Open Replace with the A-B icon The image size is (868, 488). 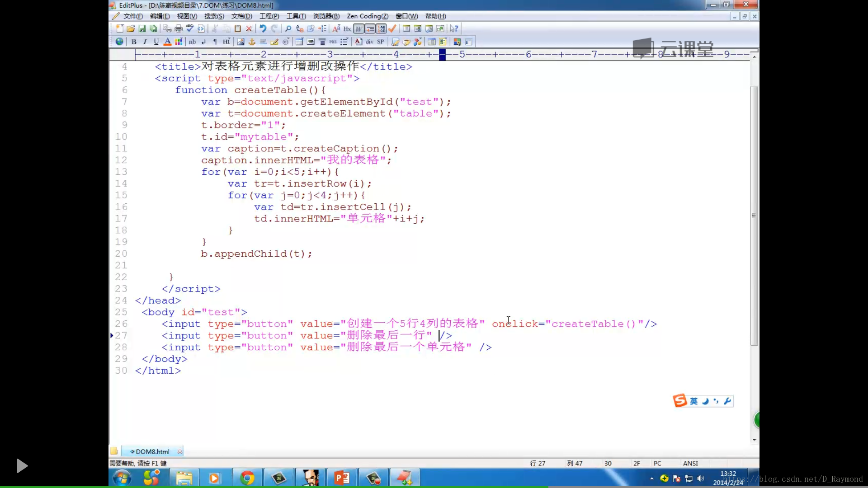click(299, 28)
